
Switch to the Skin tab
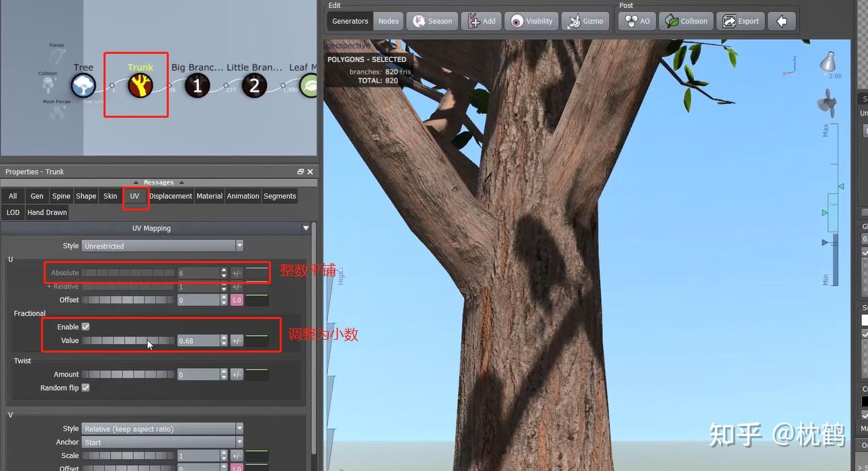tap(110, 196)
